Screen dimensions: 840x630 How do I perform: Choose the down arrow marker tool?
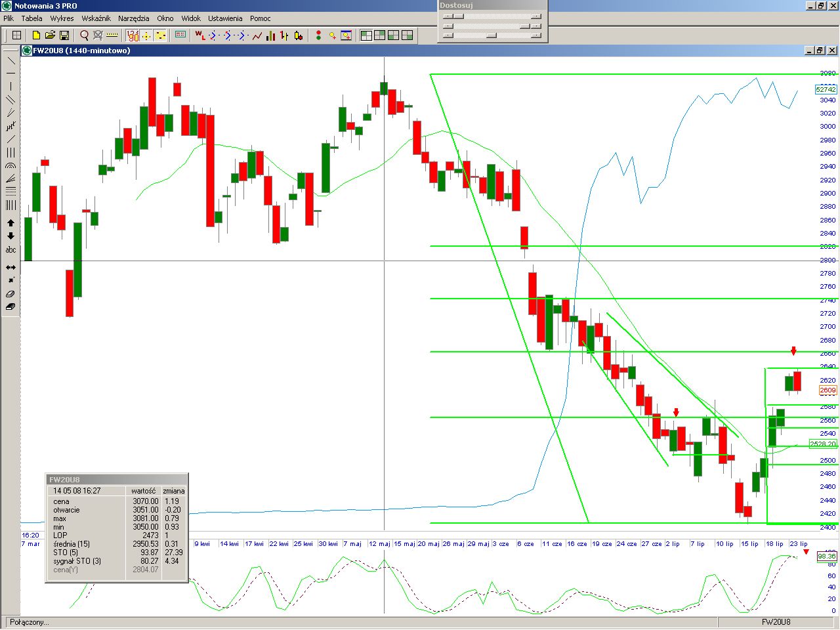(10, 236)
